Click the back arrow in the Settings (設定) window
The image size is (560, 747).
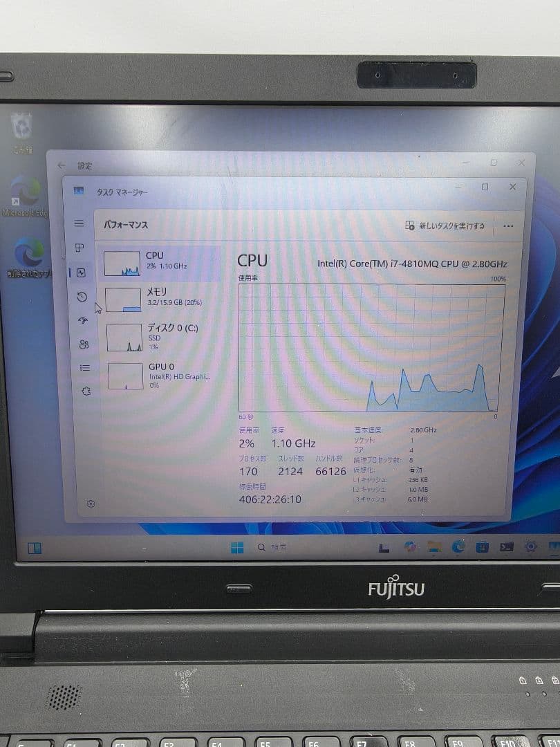pyautogui.click(x=62, y=165)
